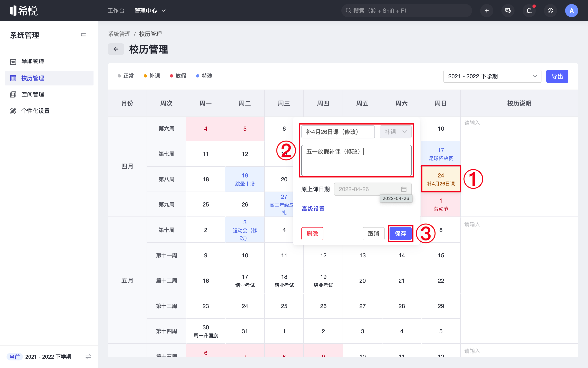Screen dimensions: 588x368
Task: Open the notifications bell icon
Action: click(529, 11)
